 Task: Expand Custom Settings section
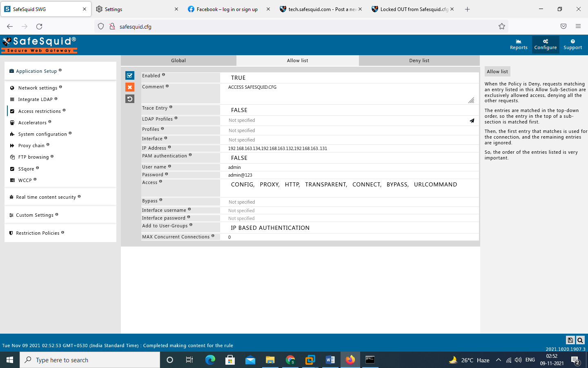point(60,215)
